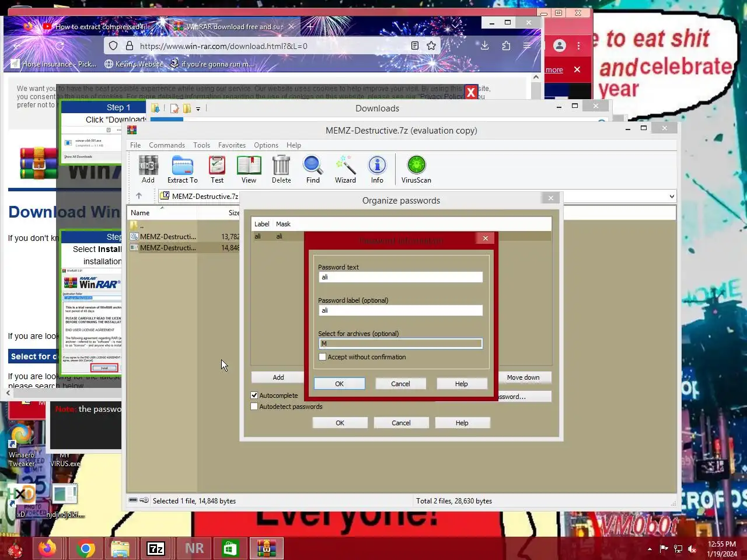Enable the Autodetect passwords checkbox

pyautogui.click(x=254, y=407)
